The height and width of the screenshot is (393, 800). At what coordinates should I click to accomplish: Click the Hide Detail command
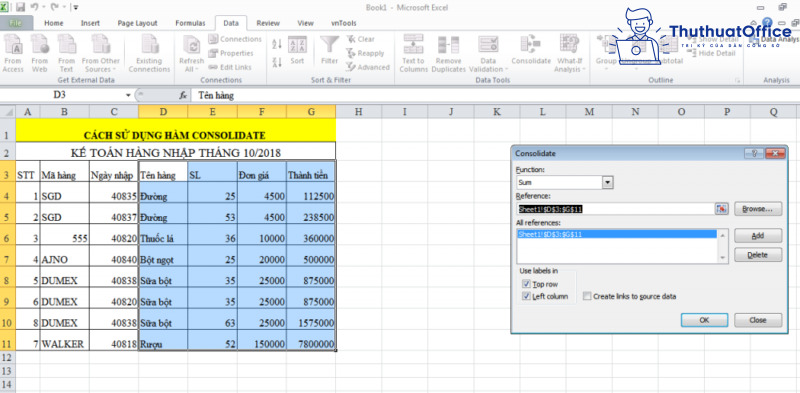(712, 53)
